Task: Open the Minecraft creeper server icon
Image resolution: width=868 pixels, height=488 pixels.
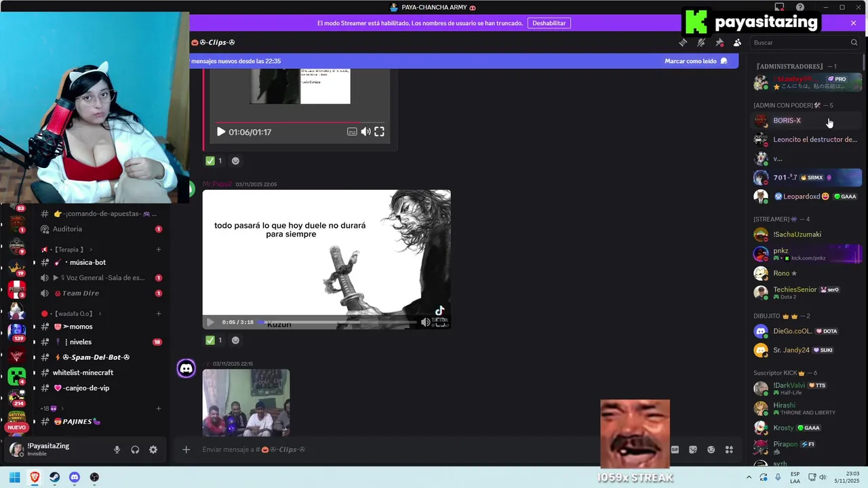Action: [x=16, y=375]
